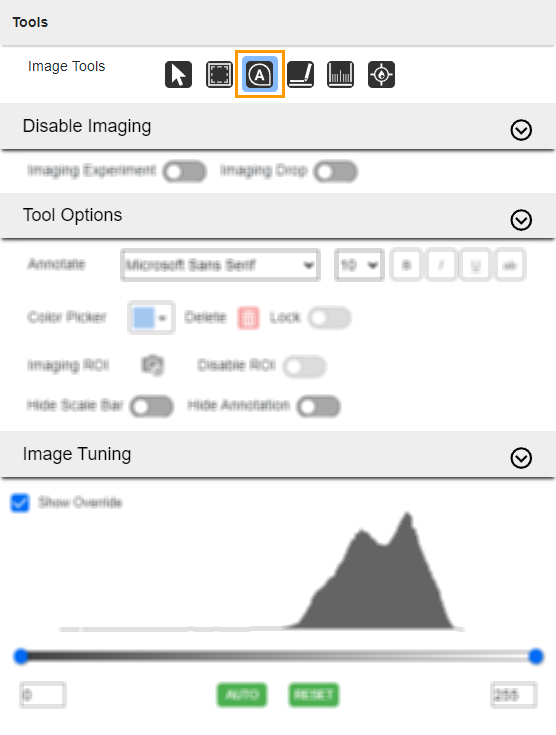Open the Color Picker swatch dropdown

(x=151, y=318)
